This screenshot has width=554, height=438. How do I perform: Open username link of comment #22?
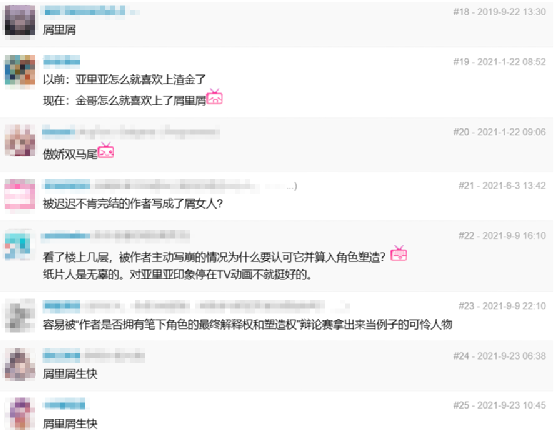[66, 235]
